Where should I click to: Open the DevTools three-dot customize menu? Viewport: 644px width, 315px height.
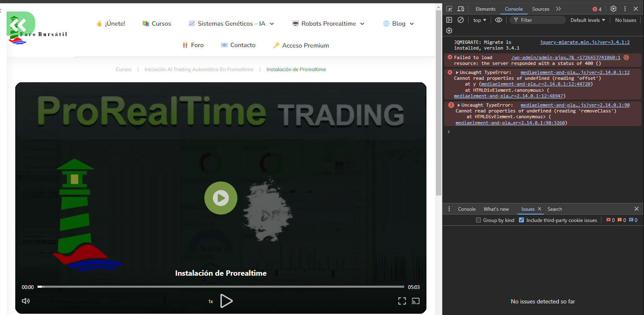click(625, 9)
